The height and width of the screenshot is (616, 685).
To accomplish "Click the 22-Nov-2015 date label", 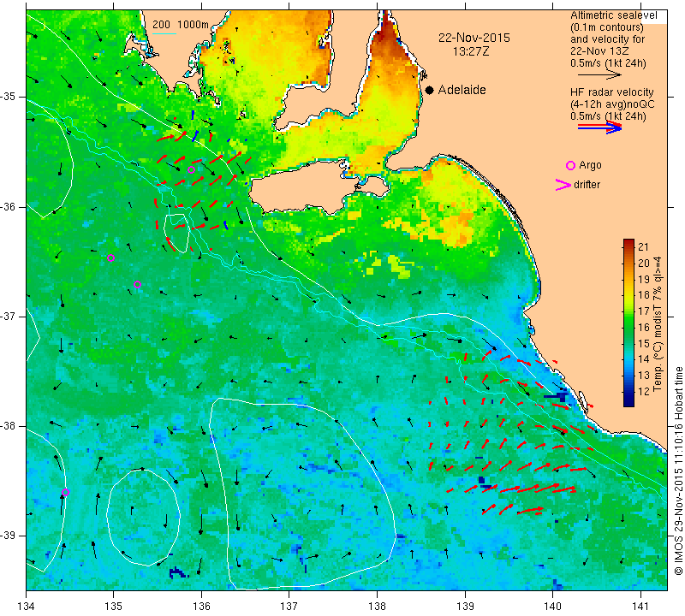I will (474, 38).
